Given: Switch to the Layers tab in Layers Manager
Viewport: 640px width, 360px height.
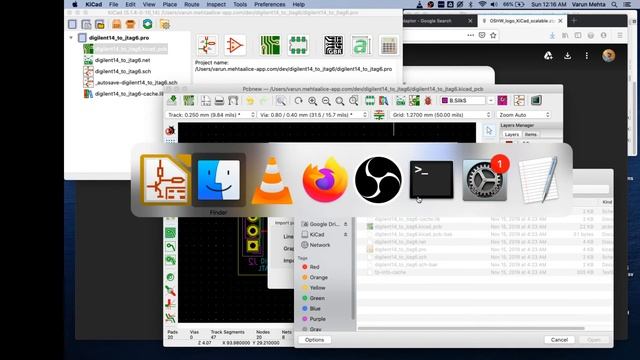Looking at the screenshot, I should pyautogui.click(x=511, y=134).
